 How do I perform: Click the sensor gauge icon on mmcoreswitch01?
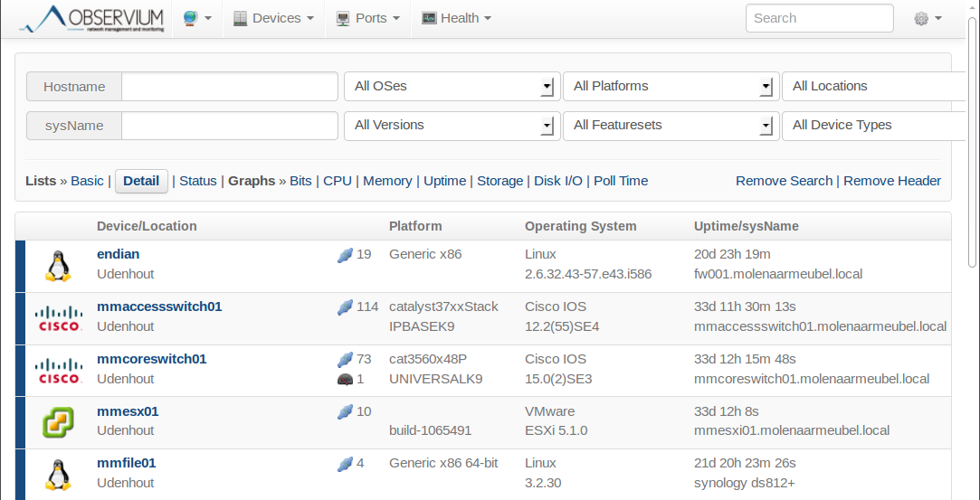tap(345, 379)
